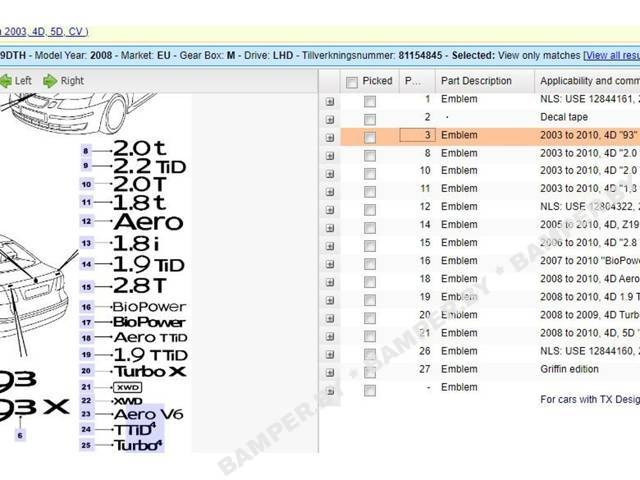Check Picked box for Decal tape row
This screenshot has height=480, width=640.
point(370,120)
